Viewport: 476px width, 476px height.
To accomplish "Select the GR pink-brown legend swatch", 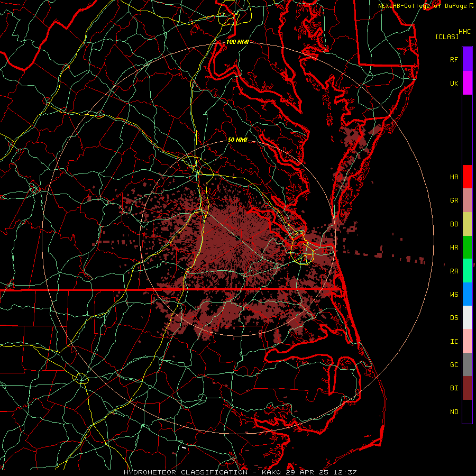I will [x=467, y=200].
